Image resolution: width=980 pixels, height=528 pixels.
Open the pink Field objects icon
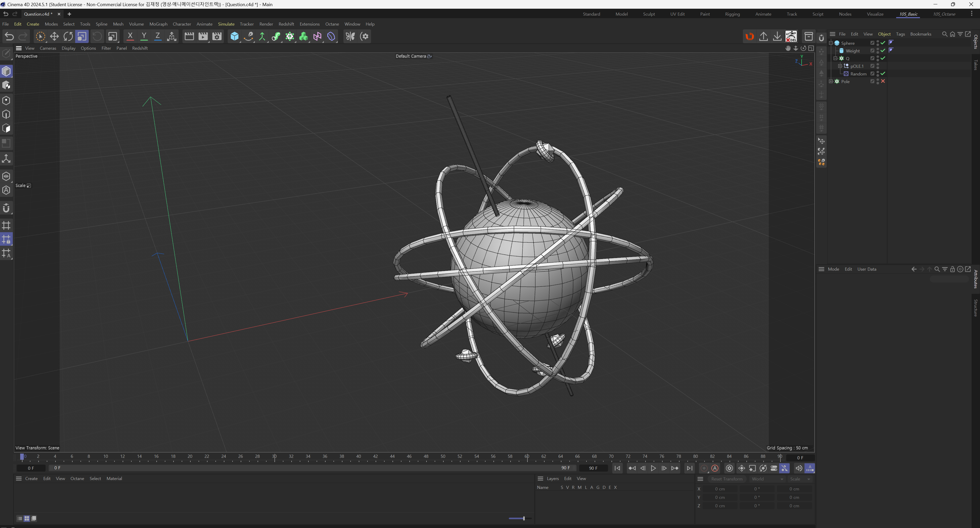point(317,37)
